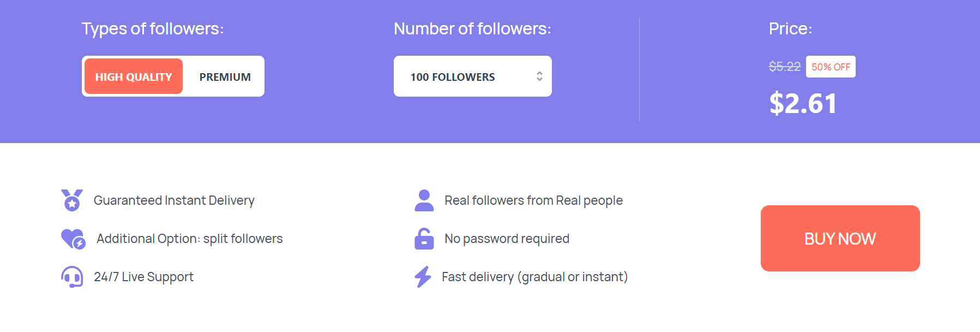The width and height of the screenshot is (980, 332).
Task: Open the 100 FOLLOWERS dropdown
Action: point(472,76)
